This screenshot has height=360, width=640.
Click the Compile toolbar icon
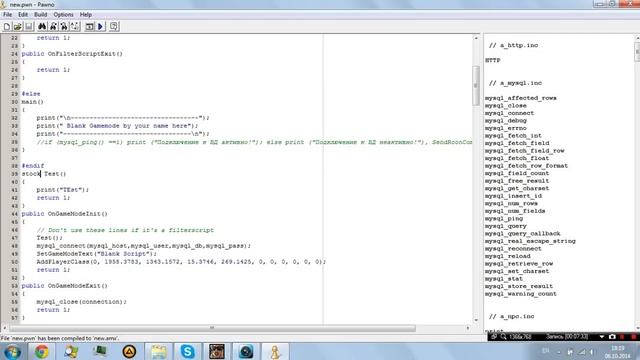(89, 27)
